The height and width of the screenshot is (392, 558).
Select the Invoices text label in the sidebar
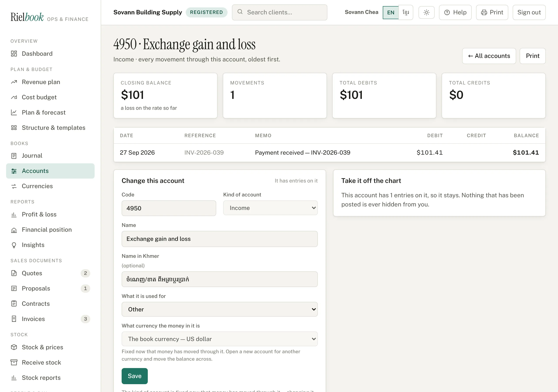tap(33, 319)
